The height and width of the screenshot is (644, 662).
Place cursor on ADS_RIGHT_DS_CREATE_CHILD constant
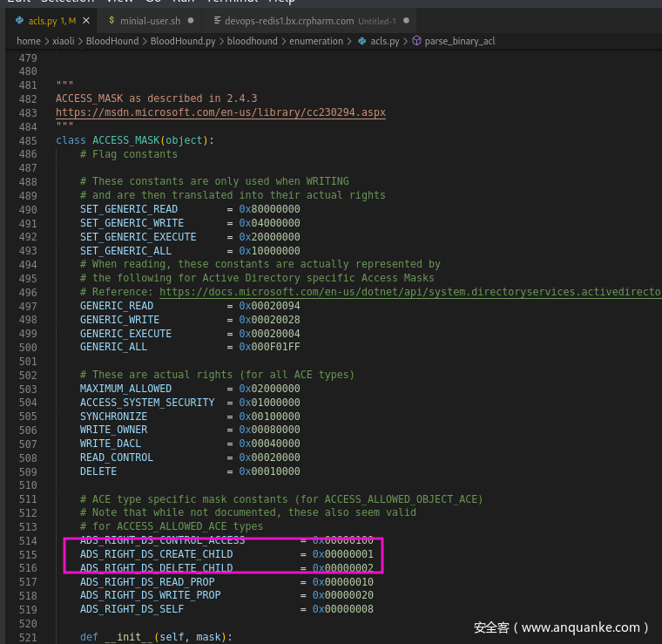156,554
